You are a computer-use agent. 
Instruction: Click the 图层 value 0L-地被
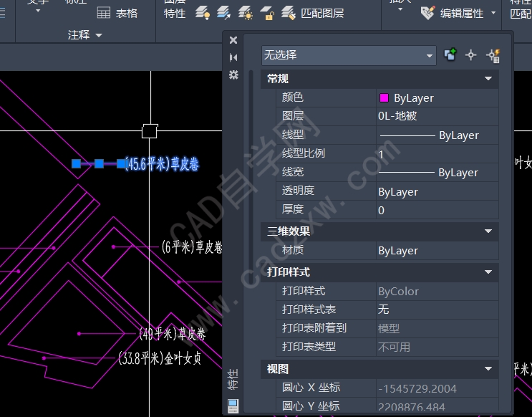pyautogui.click(x=437, y=116)
